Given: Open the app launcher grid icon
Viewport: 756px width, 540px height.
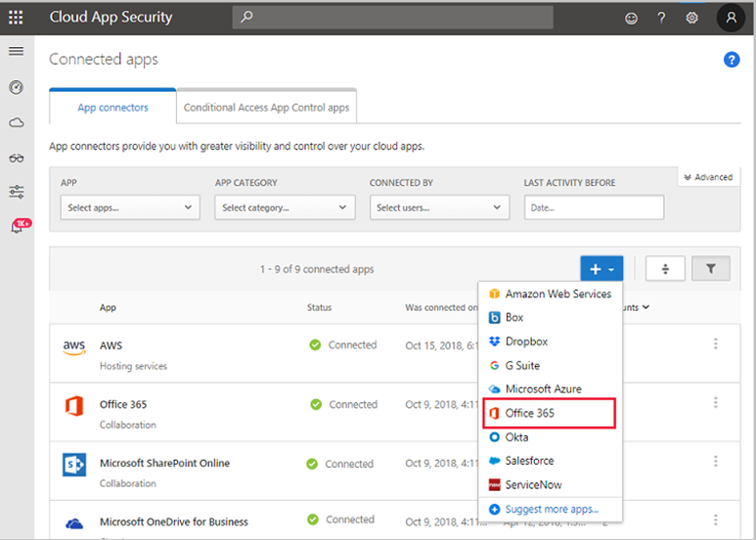Looking at the screenshot, I should pos(16,18).
